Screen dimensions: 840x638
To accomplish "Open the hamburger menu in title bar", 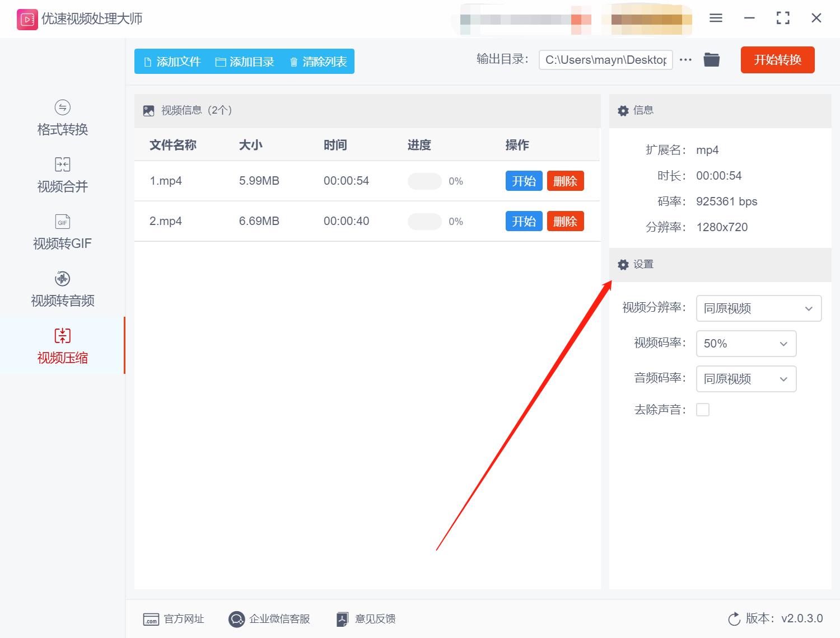I will click(x=715, y=18).
